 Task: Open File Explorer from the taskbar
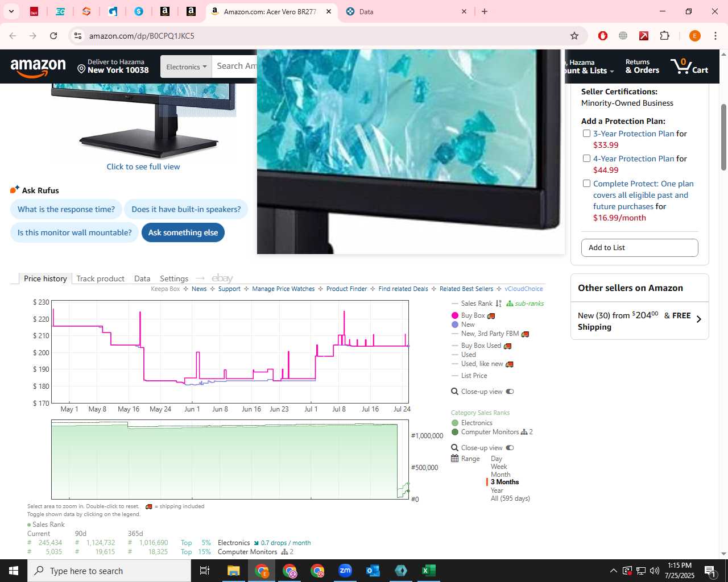pyautogui.click(x=233, y=571)
